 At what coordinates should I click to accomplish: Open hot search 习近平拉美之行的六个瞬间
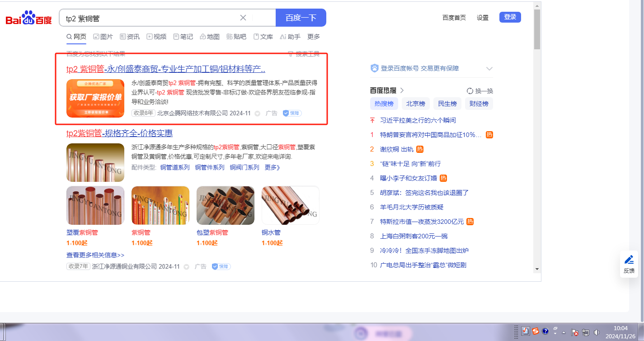[418, 120]
